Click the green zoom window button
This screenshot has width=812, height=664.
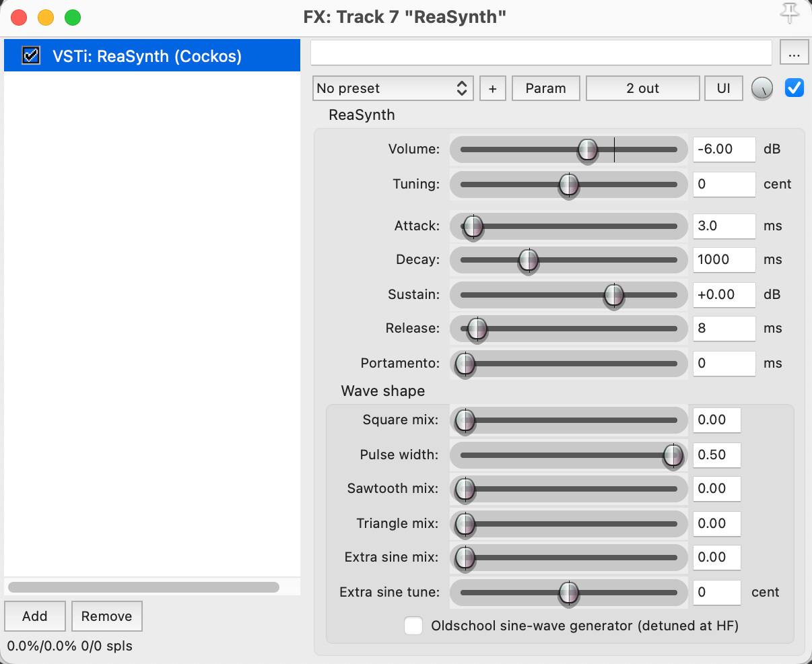tap(73, 18)
